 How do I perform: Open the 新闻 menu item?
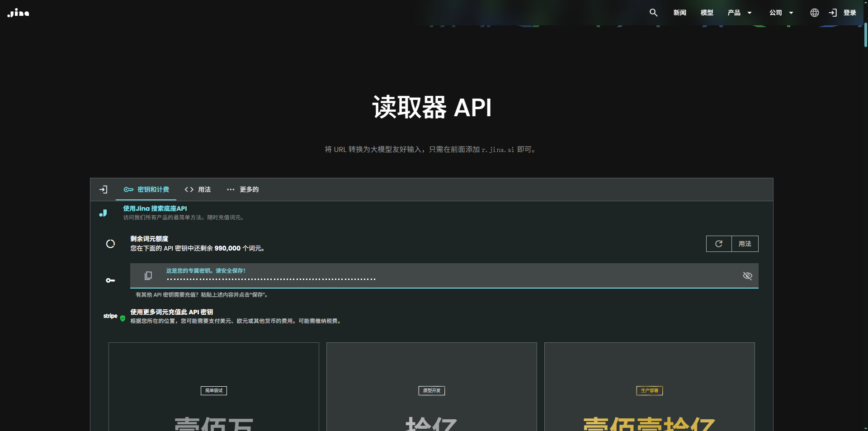click(679, 13)
